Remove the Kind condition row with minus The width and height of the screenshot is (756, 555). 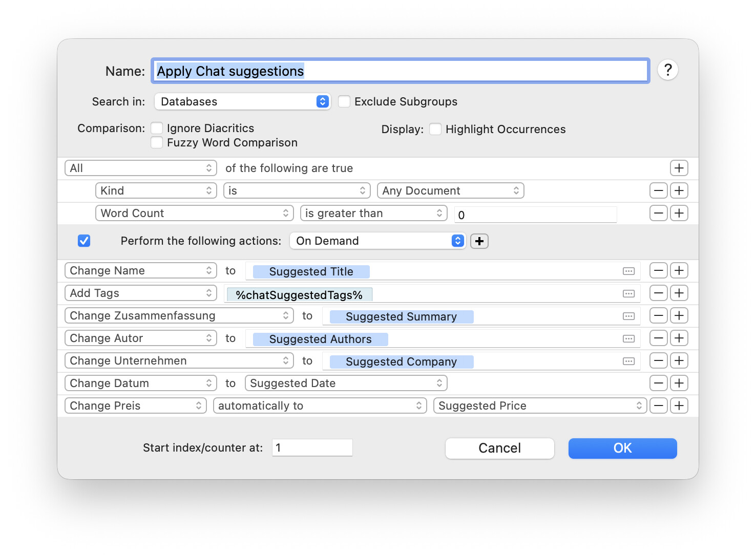click(658, 191)
